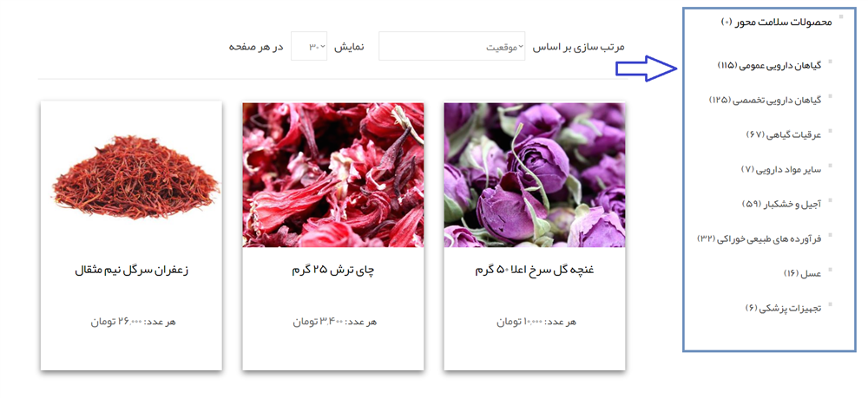
Task: Open the زعفران سرگل نیم مثقال product title
Action: 131,271
